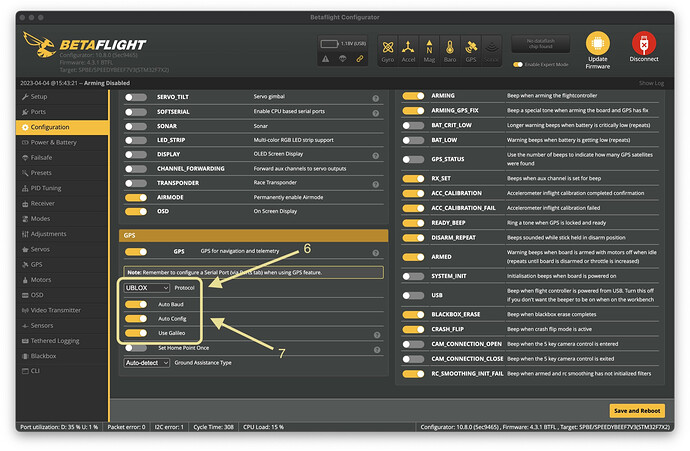Open the Tethered Logging tab
Image resolution: width=690 pixels, height=451 pixels.
(62, 341)
